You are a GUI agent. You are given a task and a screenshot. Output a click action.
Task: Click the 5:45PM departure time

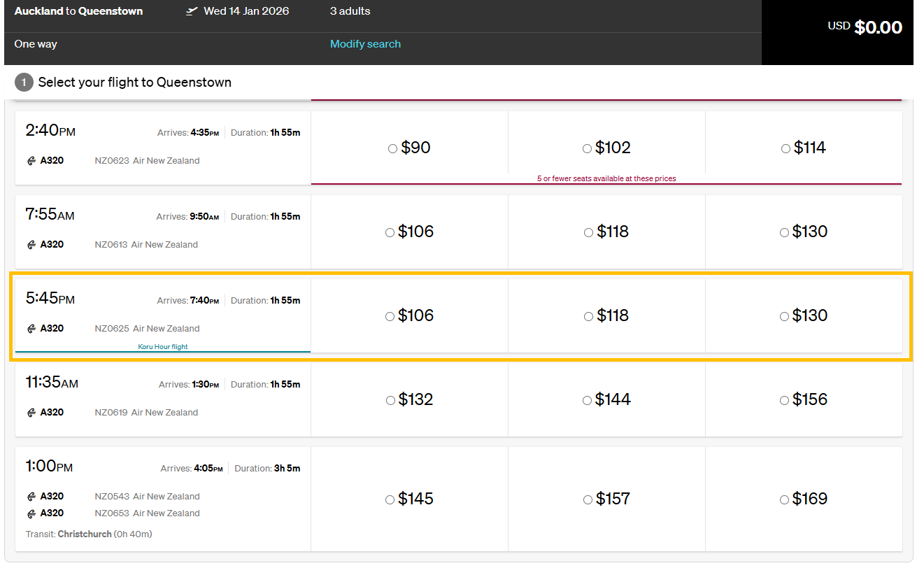point(50,299)
